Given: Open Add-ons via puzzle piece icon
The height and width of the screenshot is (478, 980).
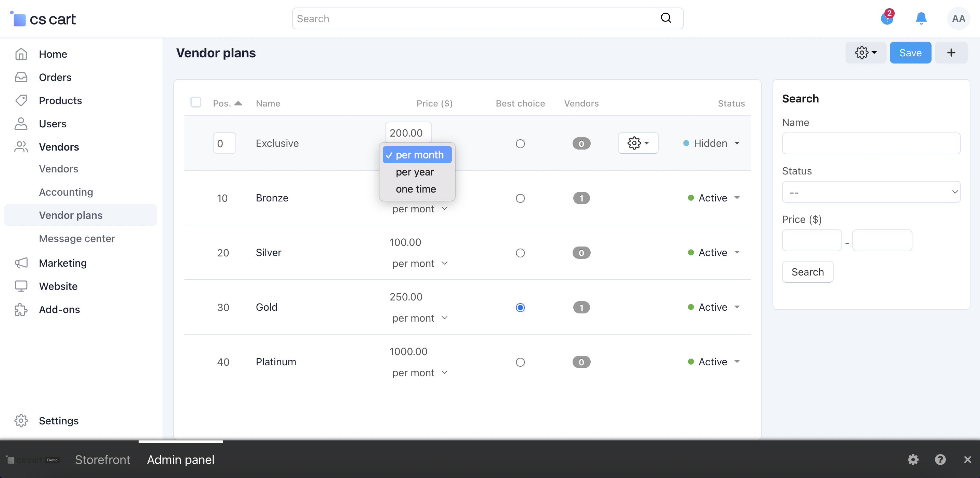Looking at the screenshot, I should (x=21, y=309).
